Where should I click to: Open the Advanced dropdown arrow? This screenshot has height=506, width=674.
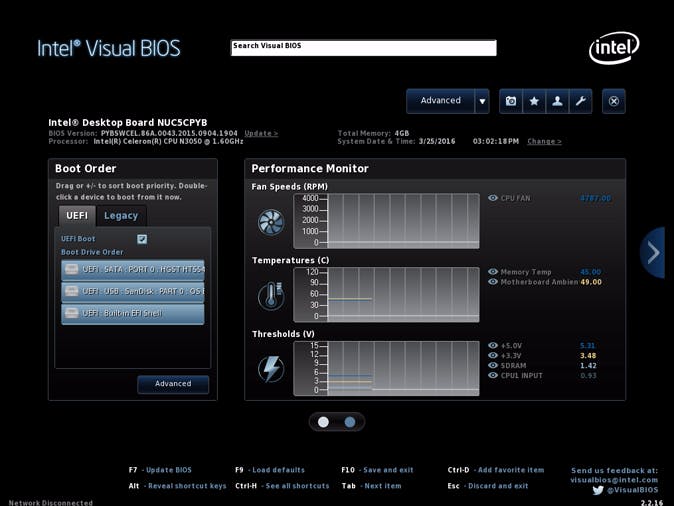pyautogui.click(x=482, y=101)
